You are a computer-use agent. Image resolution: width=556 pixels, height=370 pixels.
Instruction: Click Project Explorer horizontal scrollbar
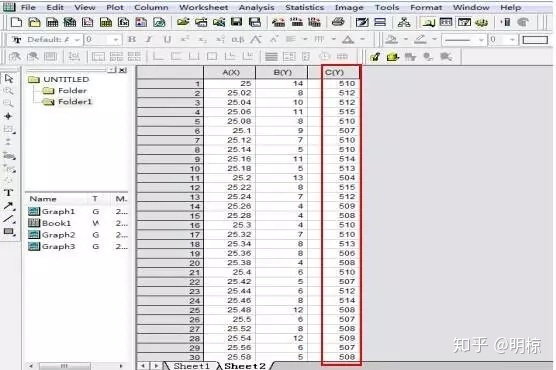pos(76,366)
